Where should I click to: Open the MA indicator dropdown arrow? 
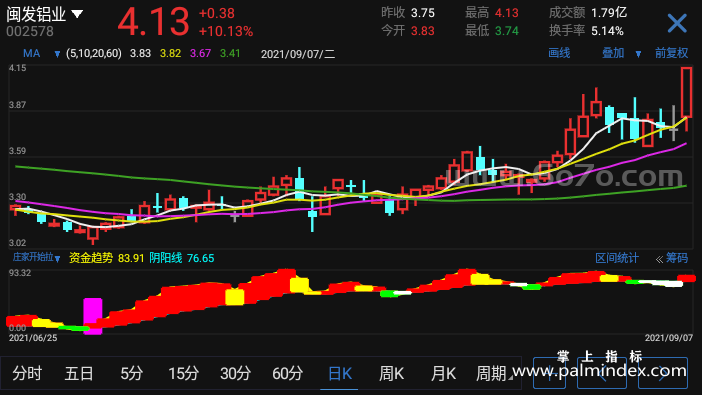(x=57, y=54)
